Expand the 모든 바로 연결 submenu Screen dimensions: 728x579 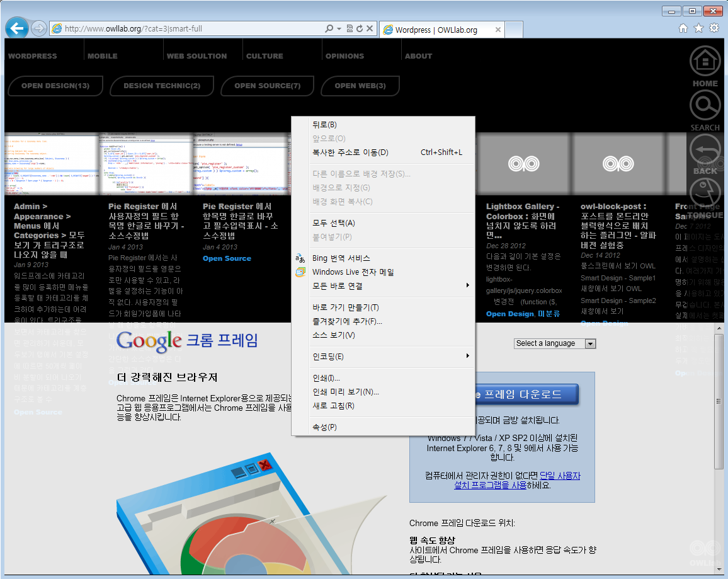click(x=467, y=286)
